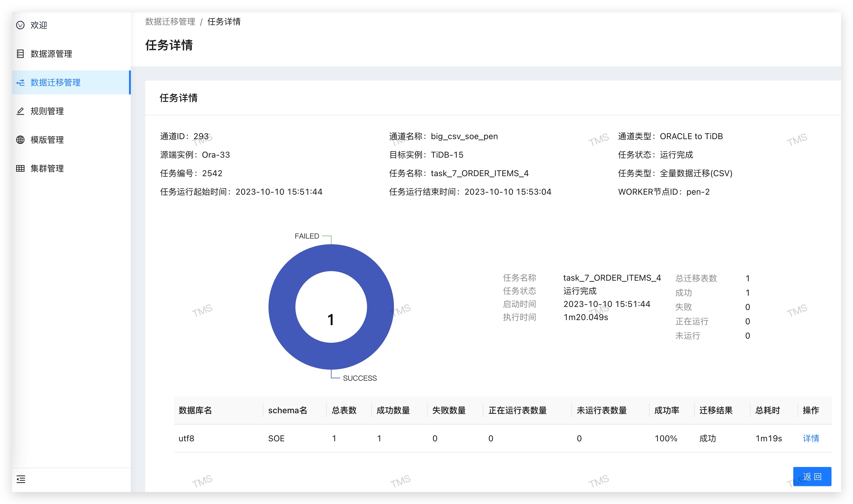Click the SUCCESS label under the chart
Viewport: 853px width, 504px height.
click(360, 378)
